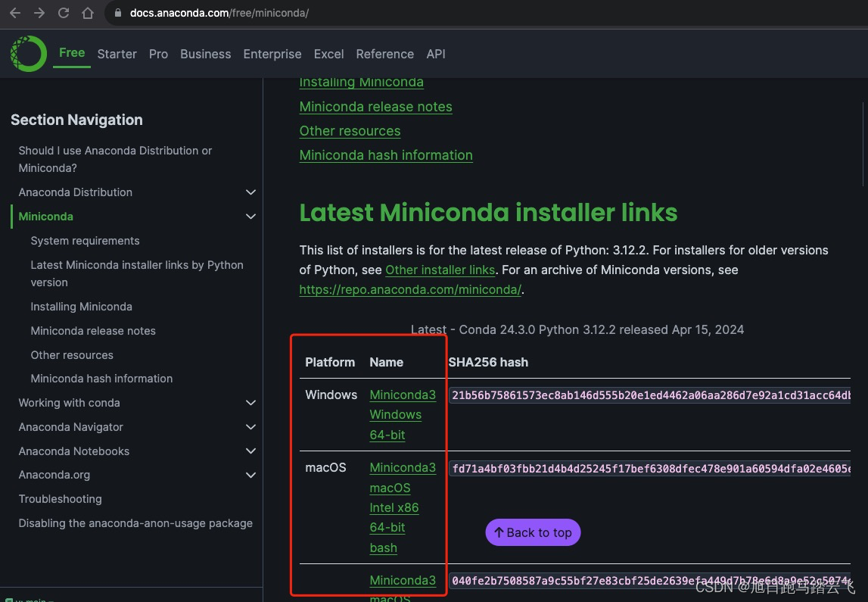Click the Back to top arrow button

533,532
